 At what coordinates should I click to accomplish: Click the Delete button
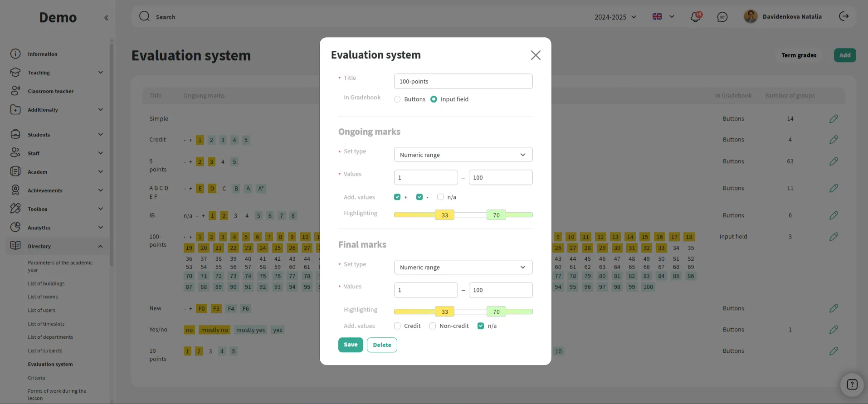tap(381, 345)
